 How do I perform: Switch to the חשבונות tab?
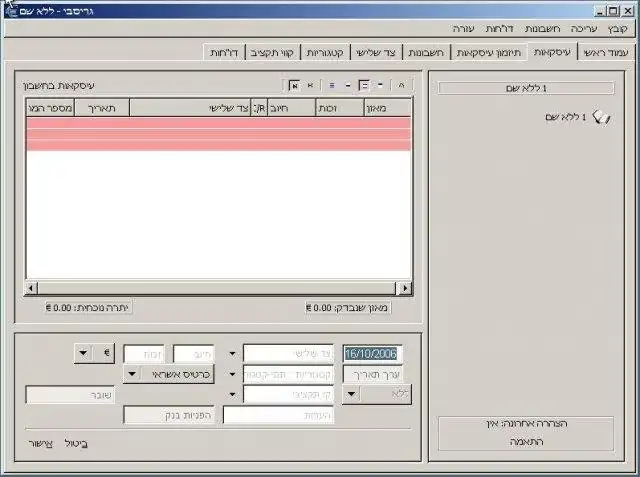pos(426,53)
